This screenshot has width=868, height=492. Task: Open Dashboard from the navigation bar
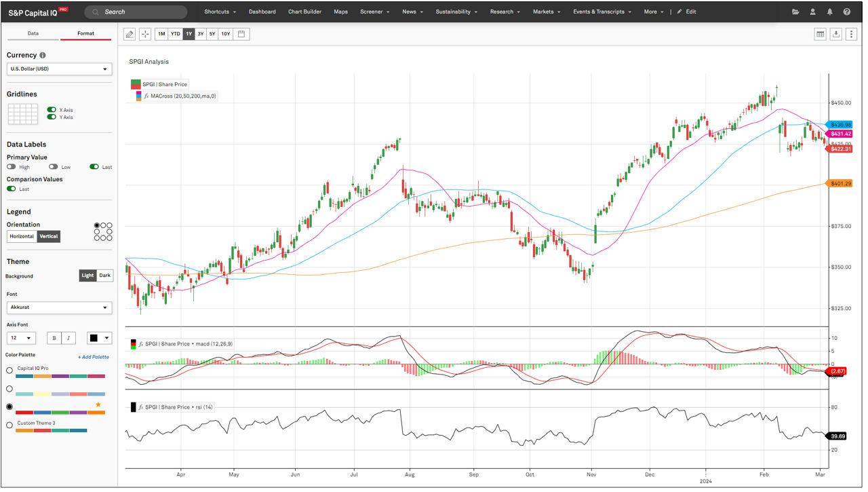pyautogui.click(x=262, y=12)
